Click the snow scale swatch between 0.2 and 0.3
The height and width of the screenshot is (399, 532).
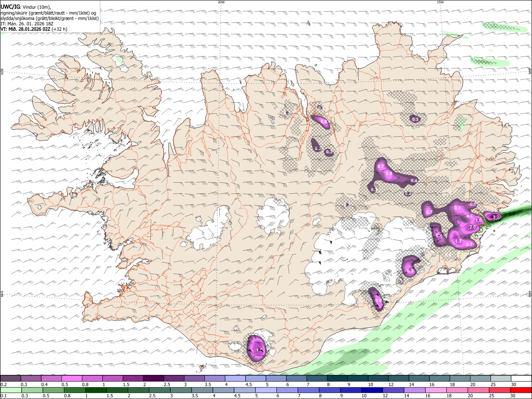click(10, 378)
